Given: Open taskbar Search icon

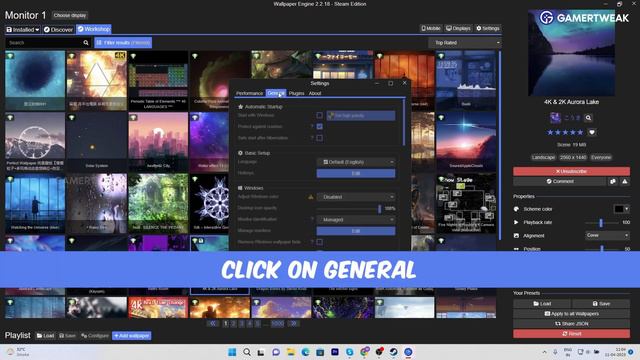Looking at the screenshot, I should 247,352.
